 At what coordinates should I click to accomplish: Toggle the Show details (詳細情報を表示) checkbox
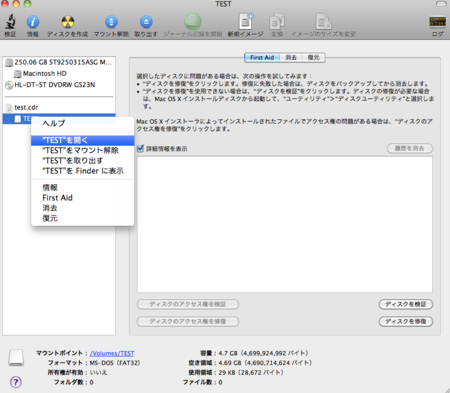[140, 148]
